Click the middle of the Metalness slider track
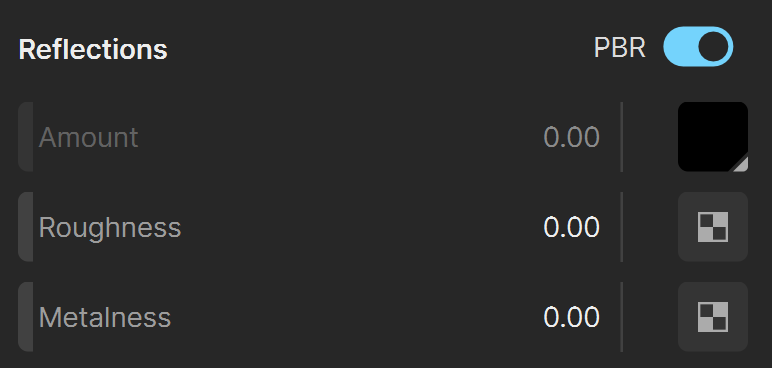Screen dimensions: 772x368 (320, 317)
